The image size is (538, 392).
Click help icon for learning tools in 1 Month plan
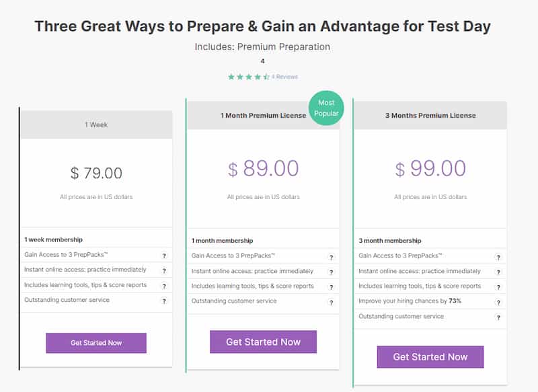tap(331, 286)
